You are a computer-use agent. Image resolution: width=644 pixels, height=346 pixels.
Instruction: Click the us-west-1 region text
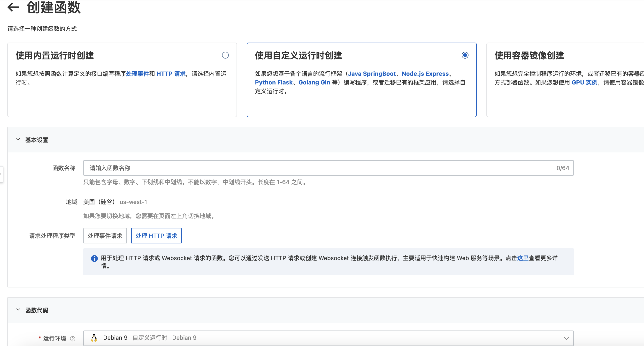133,202
